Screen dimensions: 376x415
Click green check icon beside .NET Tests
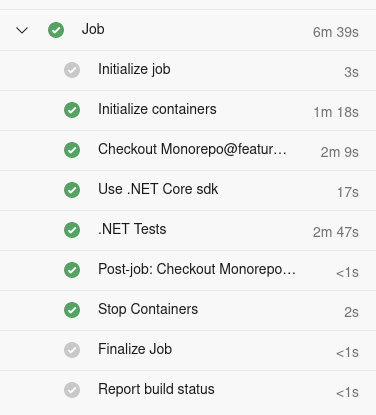(x=72, y=230)
